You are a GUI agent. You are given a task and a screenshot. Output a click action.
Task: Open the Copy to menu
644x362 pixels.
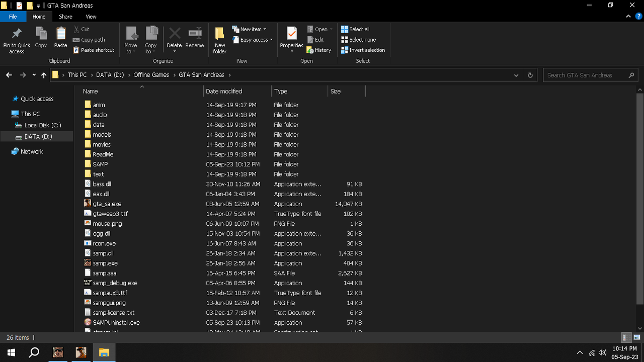click(x=151, y=40)
